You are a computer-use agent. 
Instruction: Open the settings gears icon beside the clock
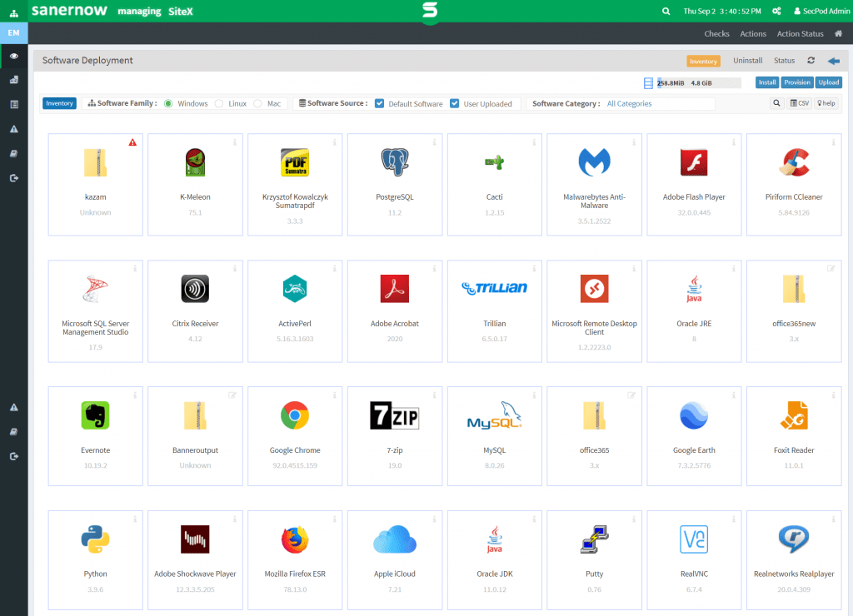[777, 12]
